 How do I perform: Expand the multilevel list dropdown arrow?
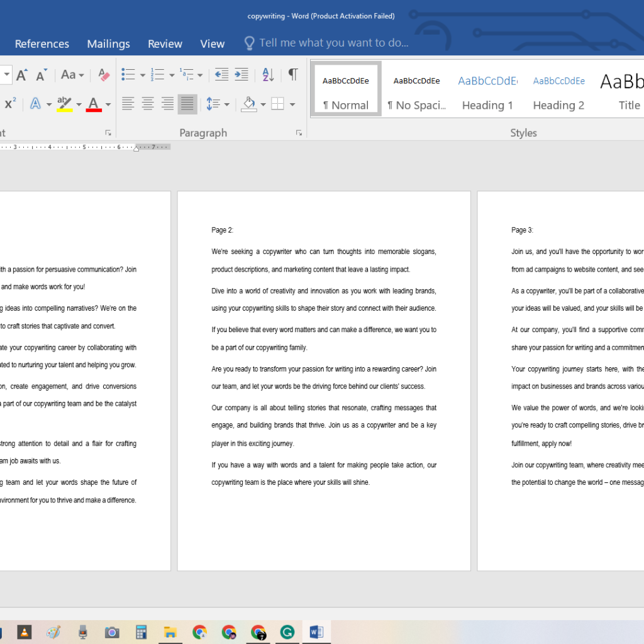pos(200,75)
